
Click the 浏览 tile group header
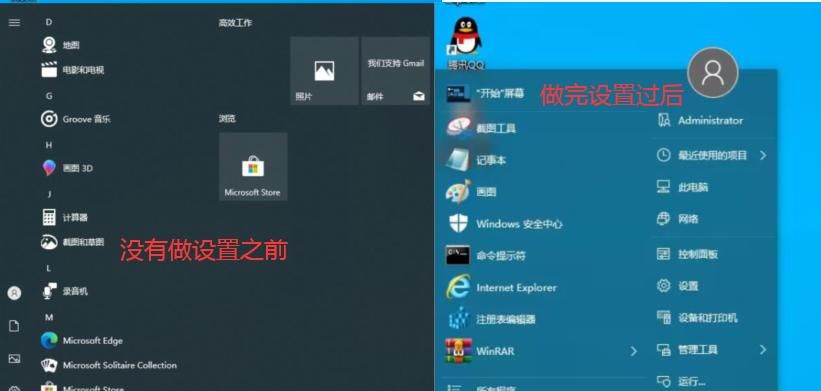click(227, 119)
